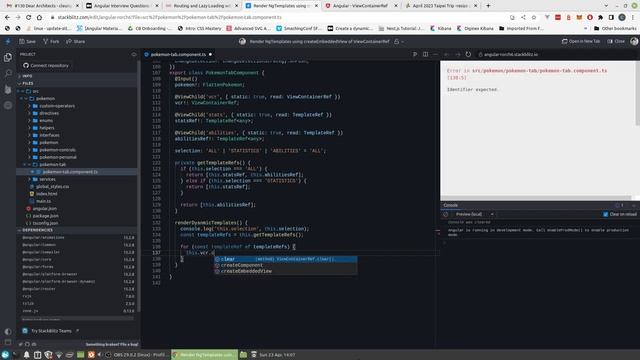The width and height of the screenshot is (640, 360).
Task: Switch to the Angular ViewContainerRef browser tab
Action: click(x=361, y=6)
